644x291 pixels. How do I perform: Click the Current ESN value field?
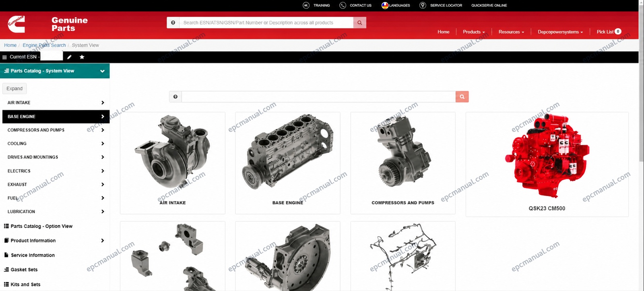click(52, 56)
